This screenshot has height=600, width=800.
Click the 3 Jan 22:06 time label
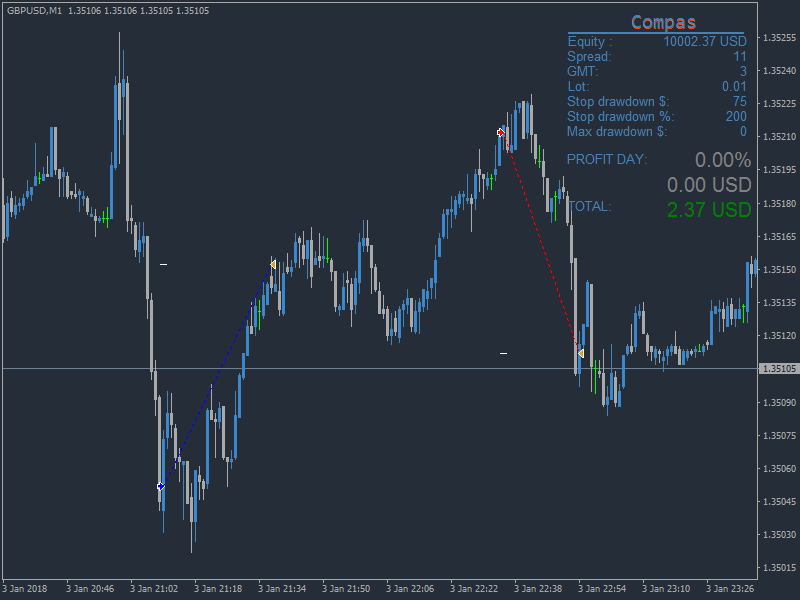(x=410, y=589)
